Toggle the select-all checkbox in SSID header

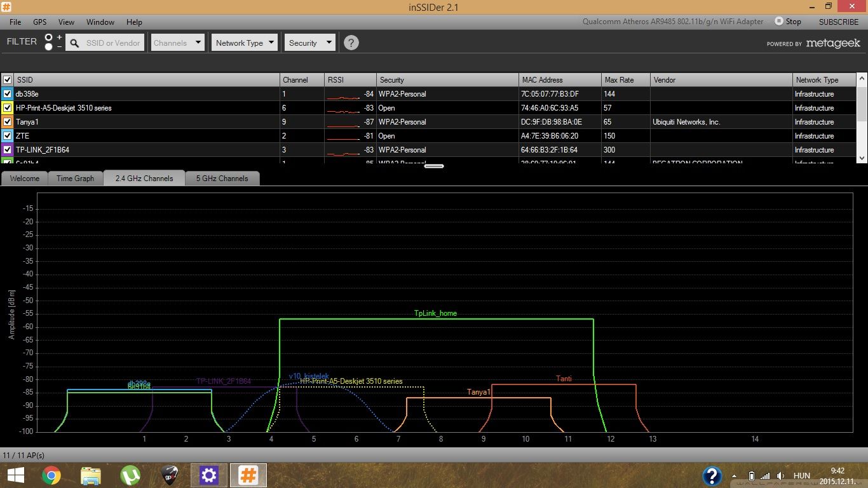pyautogui.click(x=8, y=80)
